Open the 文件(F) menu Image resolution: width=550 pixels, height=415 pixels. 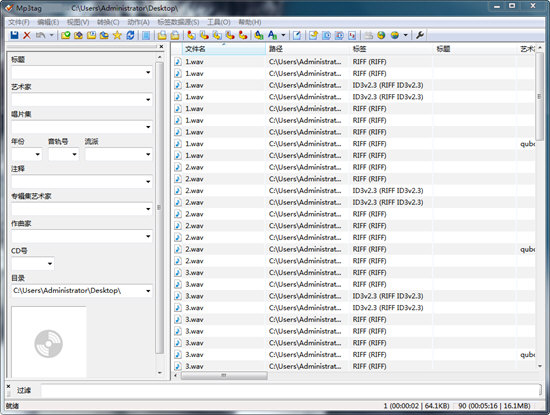[19, 22]
